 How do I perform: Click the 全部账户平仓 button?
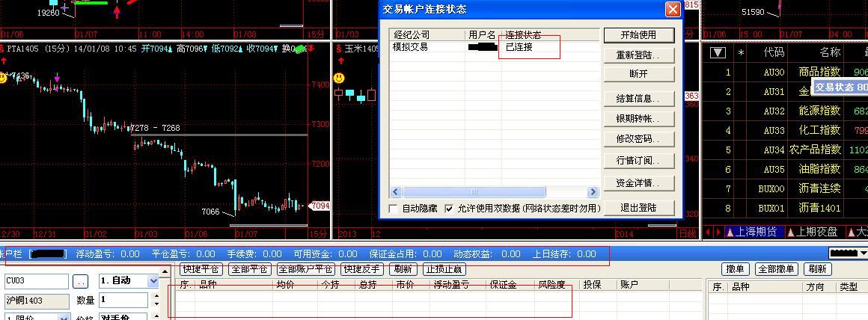click(x=305, y=269)
